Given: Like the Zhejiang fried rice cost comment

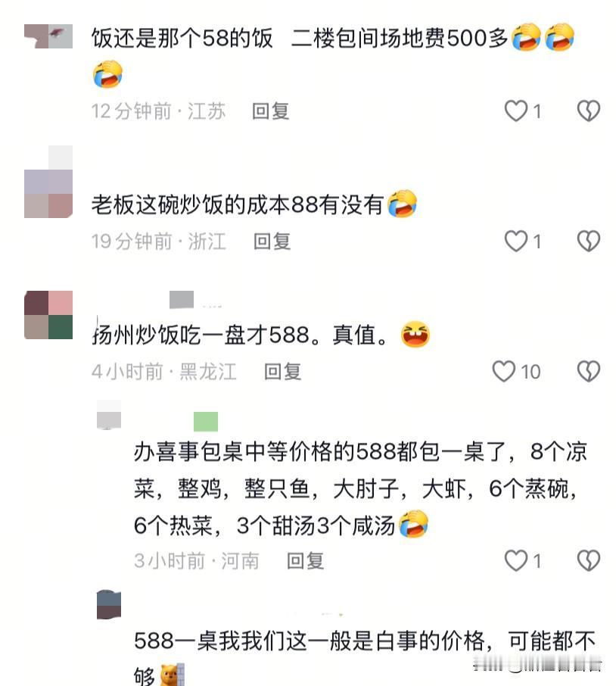Looking at the screenshot, I should click(516, 241).
